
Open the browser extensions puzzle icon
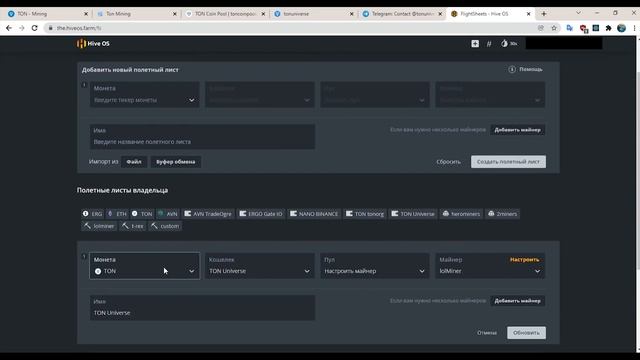tap(608, 28)
